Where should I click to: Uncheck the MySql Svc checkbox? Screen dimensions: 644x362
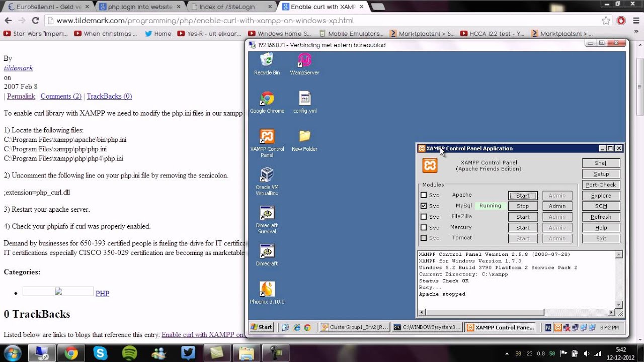[424, 206]
